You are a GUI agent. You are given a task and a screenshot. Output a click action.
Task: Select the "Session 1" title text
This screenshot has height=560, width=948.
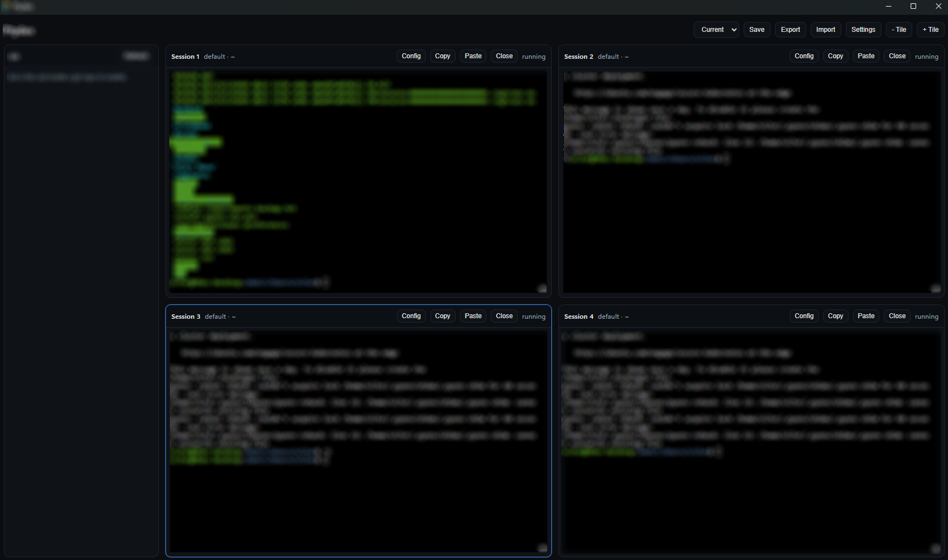click(185, 57)
